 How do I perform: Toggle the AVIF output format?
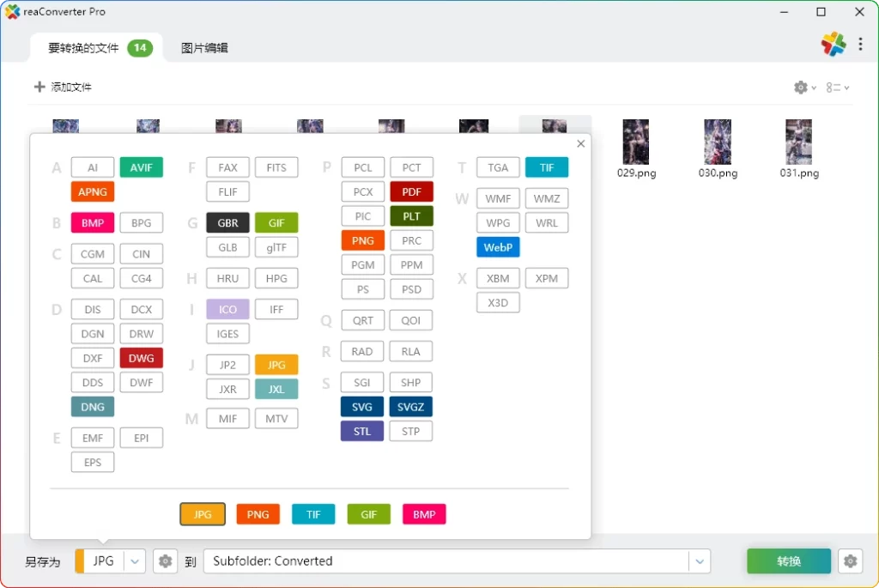tap(141, 167)
